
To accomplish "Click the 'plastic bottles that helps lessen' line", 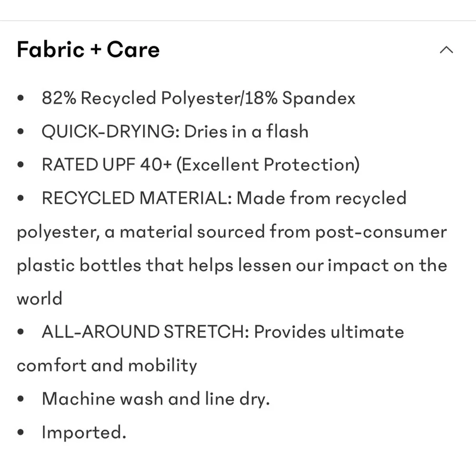I will (232, 265).
